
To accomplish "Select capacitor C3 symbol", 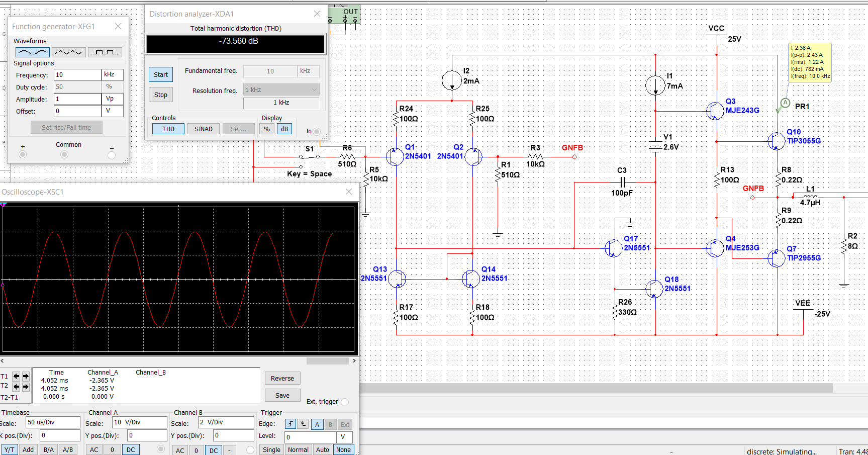I will pyautogui.click(x=622, y=182).
